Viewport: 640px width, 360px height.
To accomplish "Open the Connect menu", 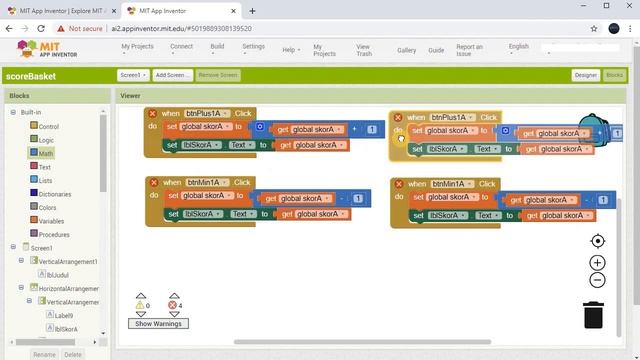I will 181,49.
